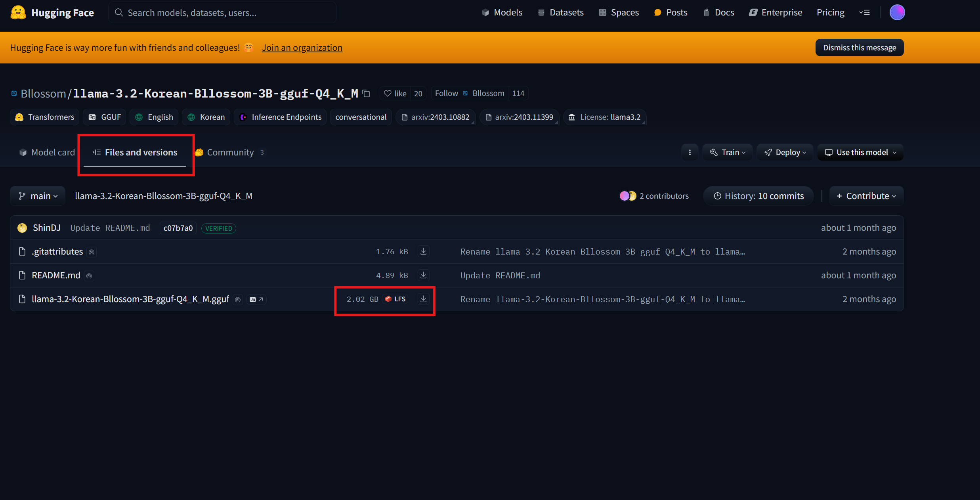
Task: Open the arxiv:2403.11399 tag
Action: 520,117
